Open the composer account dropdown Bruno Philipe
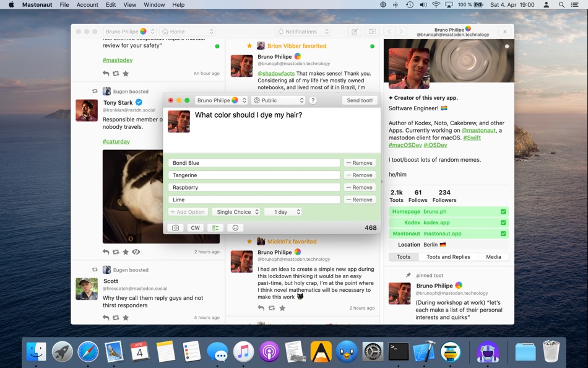The image size is (588, 368). pyautogui.click(x=221, y=100)
